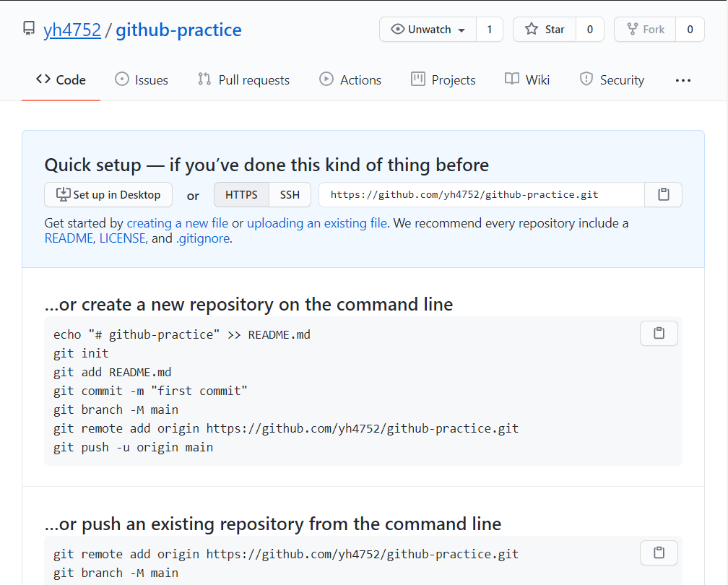The width and height of the screenshot is (728, 585).
Task: Copy the push existing repository commands
Action: [x=659, y=553]
